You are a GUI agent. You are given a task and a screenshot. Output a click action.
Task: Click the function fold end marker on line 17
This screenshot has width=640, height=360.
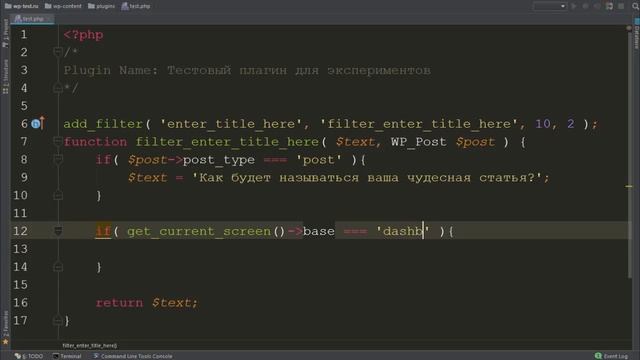pyautogui.click(x=58, y=320)
